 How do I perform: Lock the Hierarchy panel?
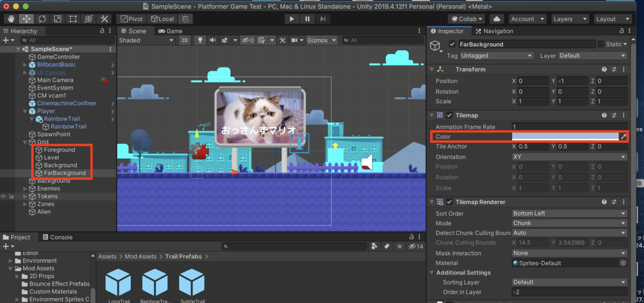tap(102, 31)
